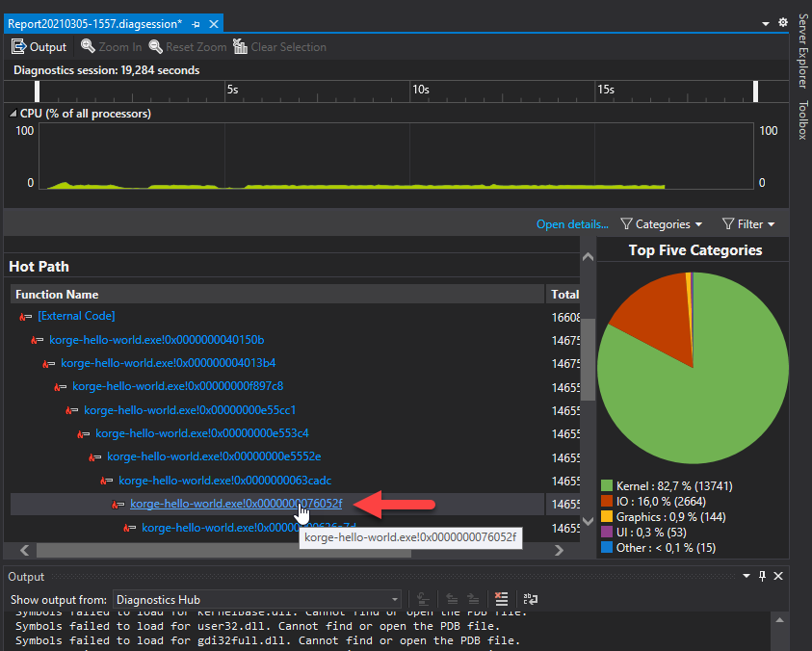Click the Output toolbar button
The width and height of the screenshot is (812, 651).
(39, 46)
